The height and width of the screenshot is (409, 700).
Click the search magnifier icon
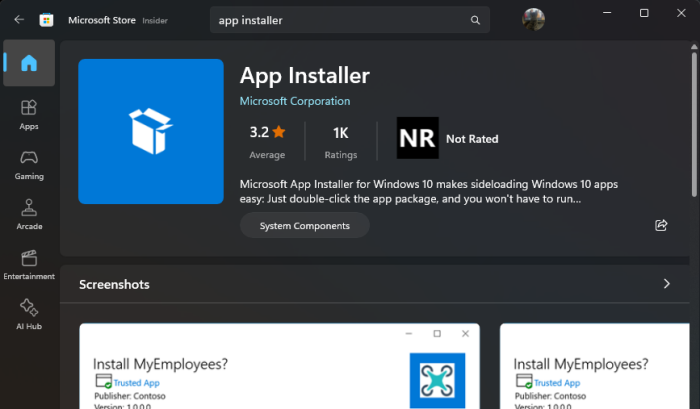click(x=475, y=20)
